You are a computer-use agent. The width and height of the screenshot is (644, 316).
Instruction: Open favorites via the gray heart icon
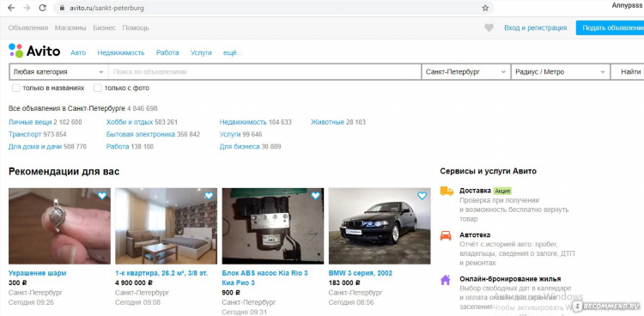pos(489,28)
